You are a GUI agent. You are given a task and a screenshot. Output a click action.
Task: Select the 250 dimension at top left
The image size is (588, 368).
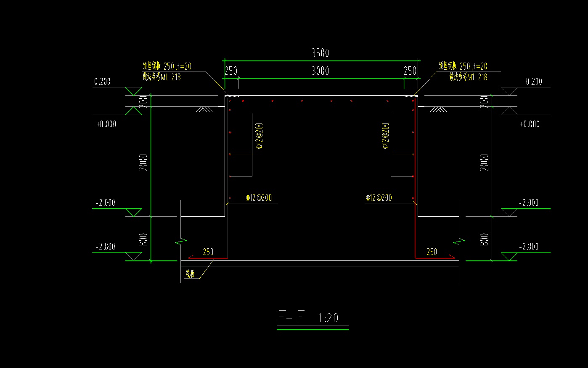coord(231,71)
